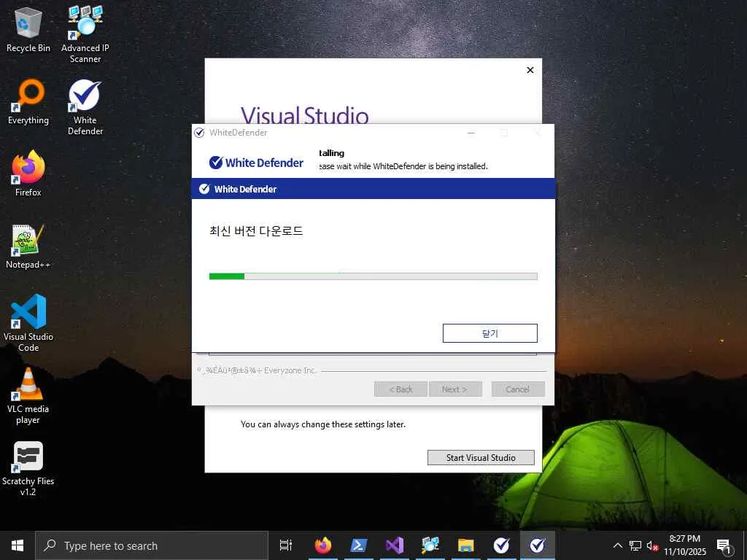Open network status tray icon
Viewport: 747px width, 560px height.
click(x=635, y=545)
